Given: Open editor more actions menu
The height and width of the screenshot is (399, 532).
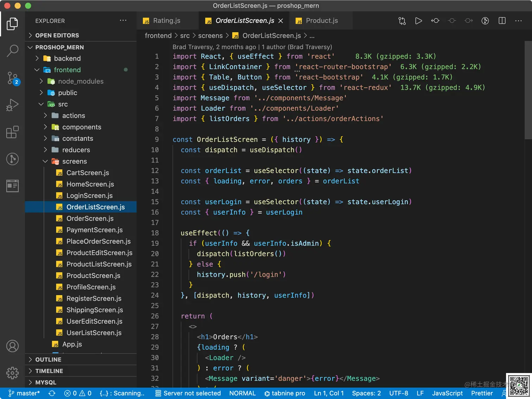Looking at the screenshot, I should tap(518, 21).
